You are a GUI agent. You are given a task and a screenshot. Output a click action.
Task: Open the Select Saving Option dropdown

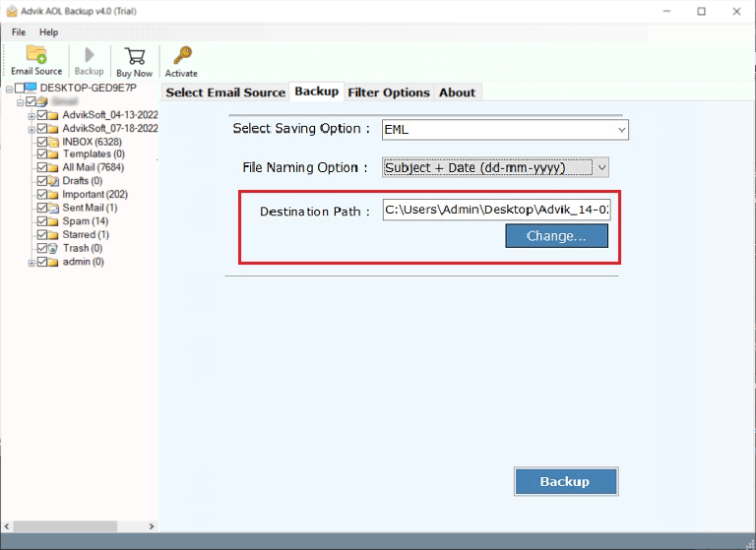(x=505, y=130)
